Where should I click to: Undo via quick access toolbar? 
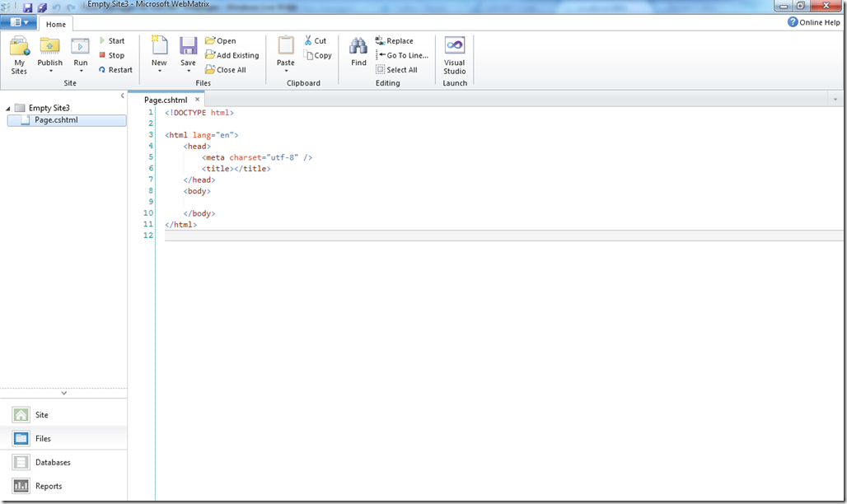pos(57,7)
